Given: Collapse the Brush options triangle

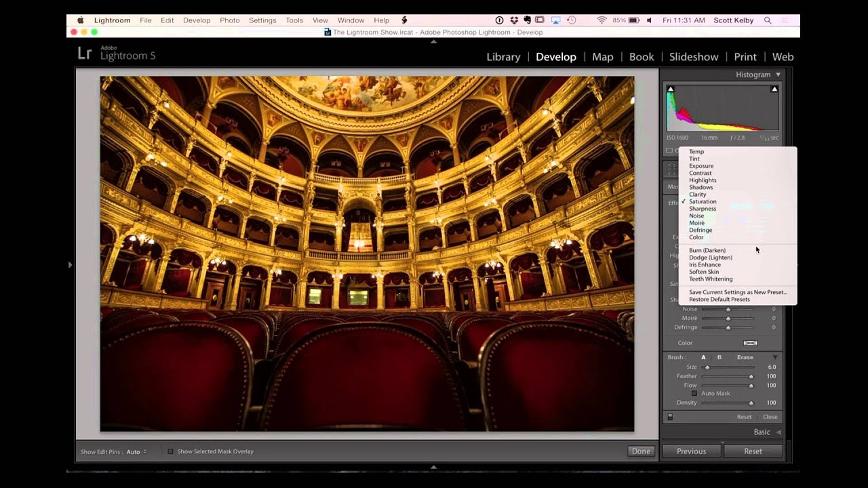Looking at the screenshot, I should pyautogui.click(x=775, y=357).
